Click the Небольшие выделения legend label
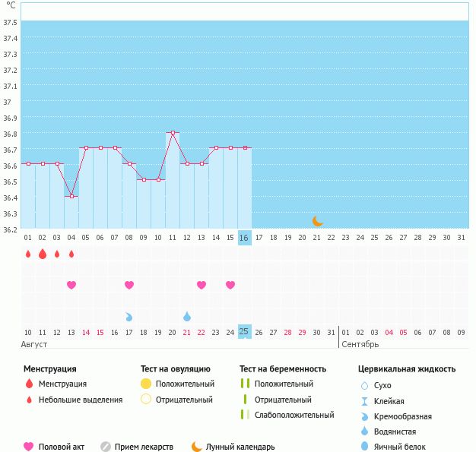This screenshot has height=452, width=476. point(81,400)
